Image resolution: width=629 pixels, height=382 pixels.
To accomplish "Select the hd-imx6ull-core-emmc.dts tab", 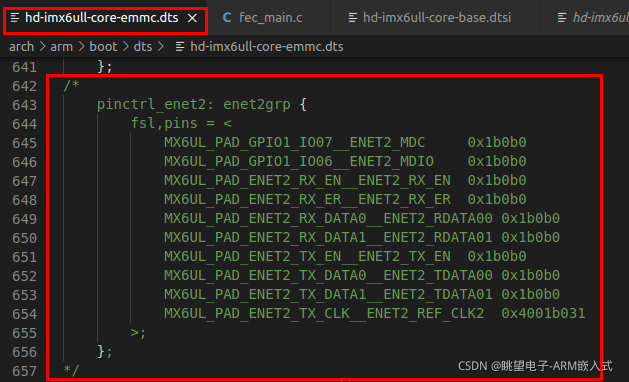I will tap(101, 18).
